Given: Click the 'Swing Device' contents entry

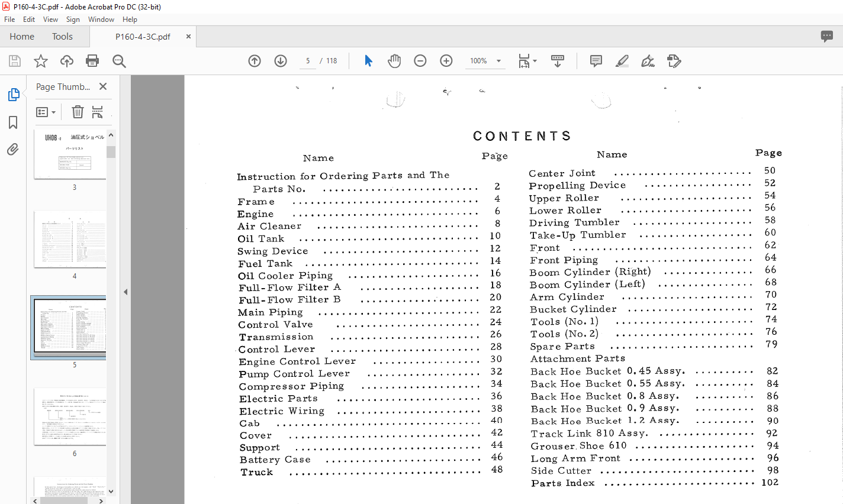Looking at the screenshot, I should tap(273, 251).
